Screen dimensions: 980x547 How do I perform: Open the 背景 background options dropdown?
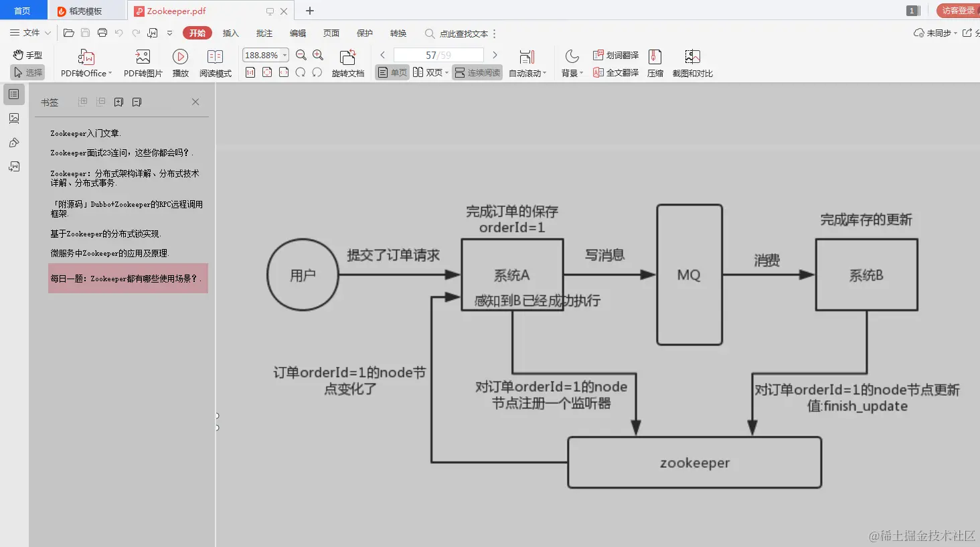point(572,72)
